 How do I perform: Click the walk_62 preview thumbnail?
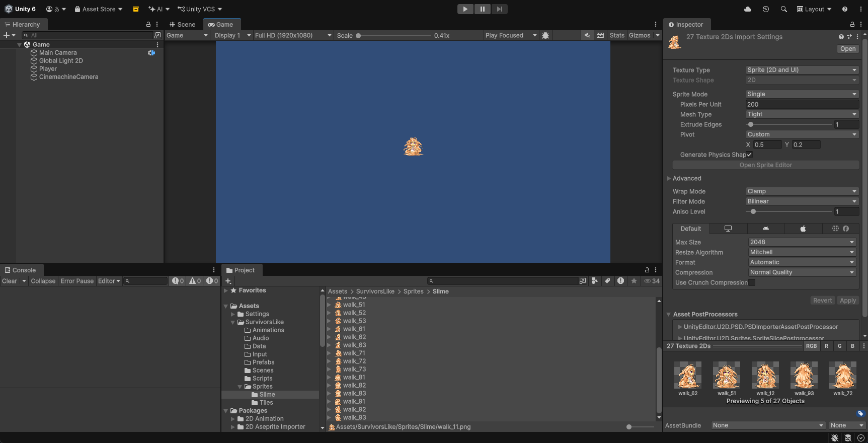point(688,375)
